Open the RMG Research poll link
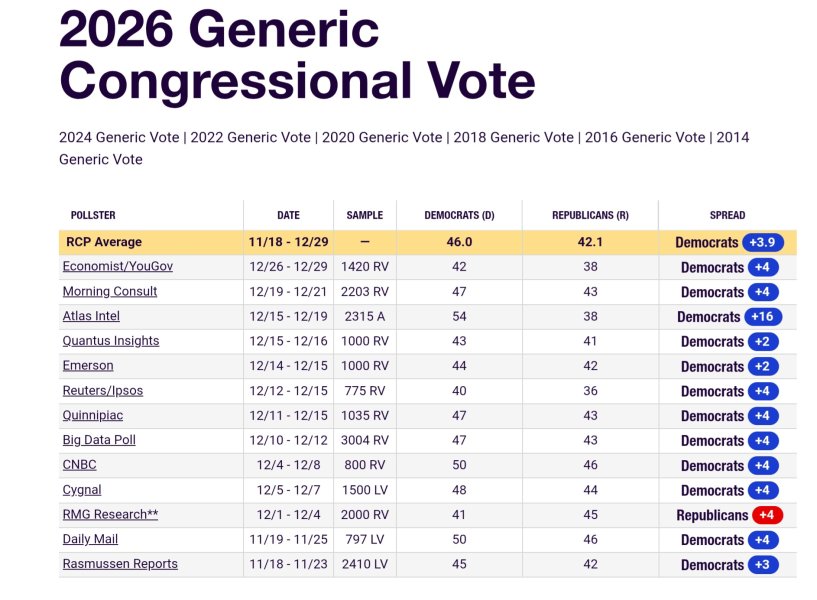Viewport: 817px width, 600px height. [110, 515]
